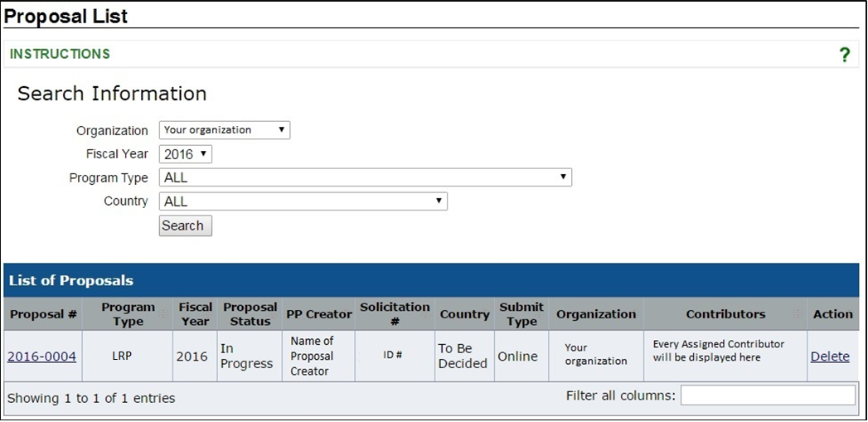Sort by Organization column header
The width and height of the screenshot is (868, 422).
coord(596,314)
